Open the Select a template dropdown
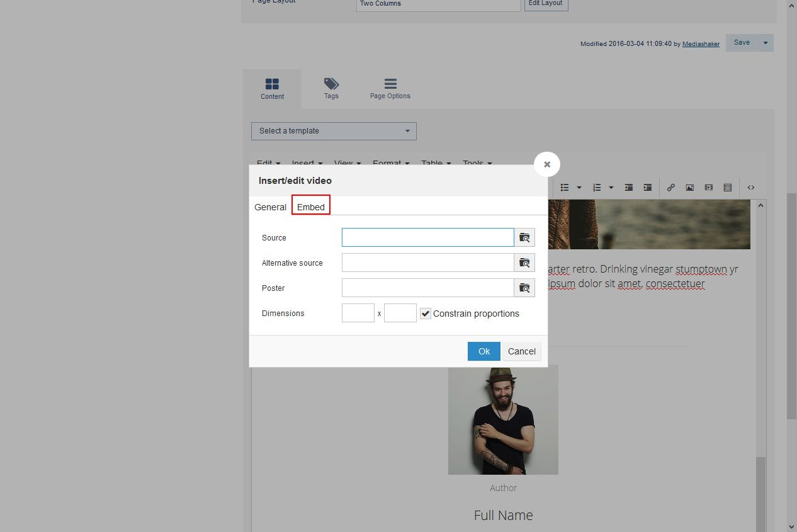Screen dimensions: 797x532 click(x=334, y=131)
